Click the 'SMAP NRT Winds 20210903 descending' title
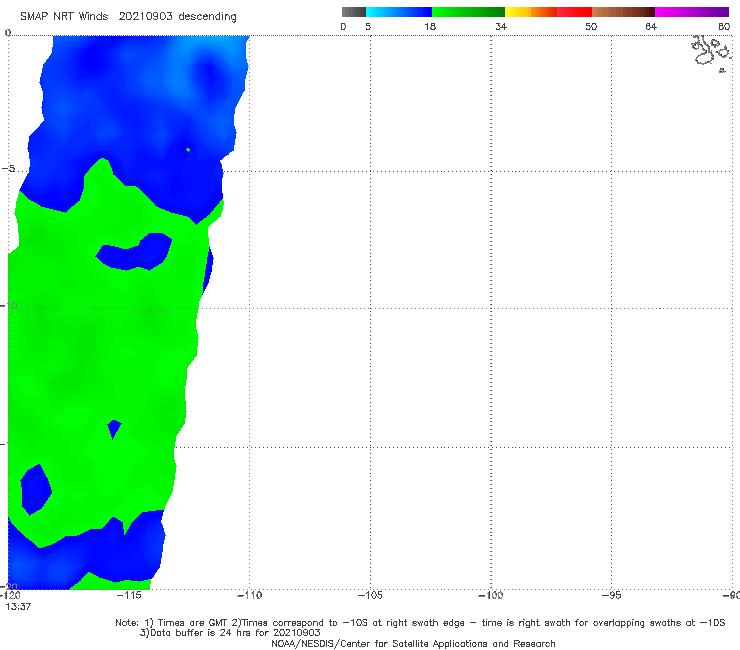The width and height of the screenshot is (740, 650). [128, 17]
